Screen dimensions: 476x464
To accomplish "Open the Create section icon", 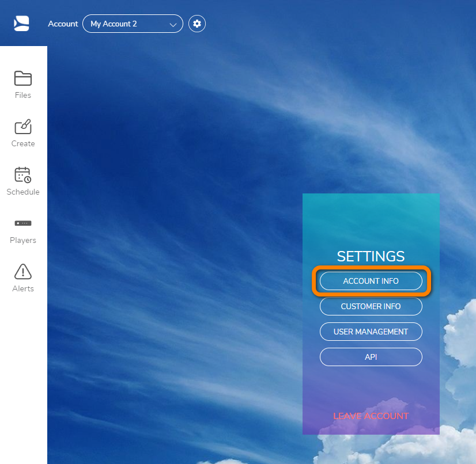I will (x=23, y=127).
